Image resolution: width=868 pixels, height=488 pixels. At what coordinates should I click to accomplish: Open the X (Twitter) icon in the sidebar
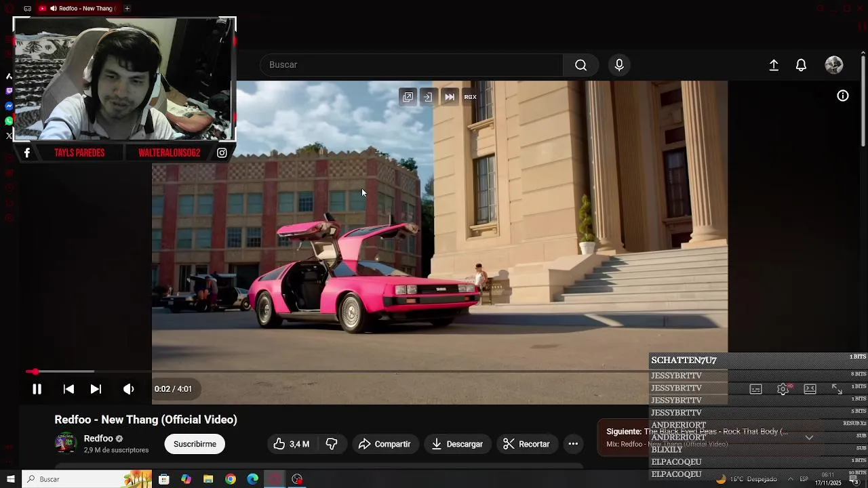click(x=9, y=136)
